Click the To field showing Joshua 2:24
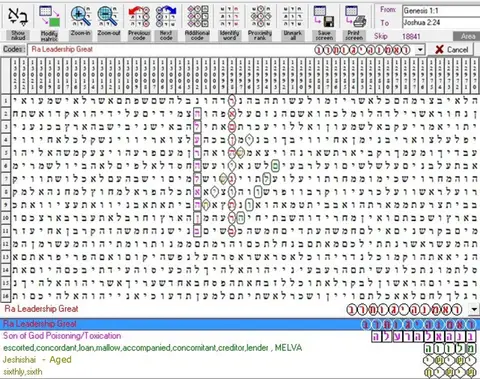Viewport: 480px width, 379px height. pyautogui.click(x=441, y=23)
